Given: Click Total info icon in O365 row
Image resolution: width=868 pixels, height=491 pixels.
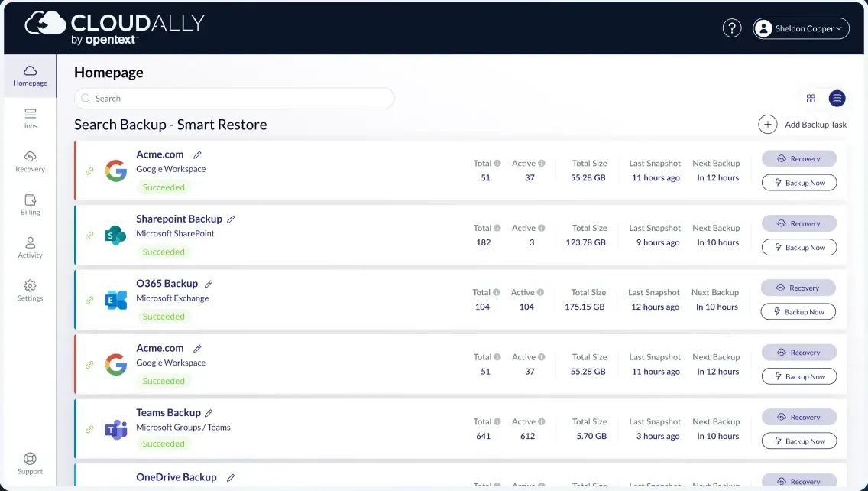Looking at the screenshot, I should click(496, 292).
